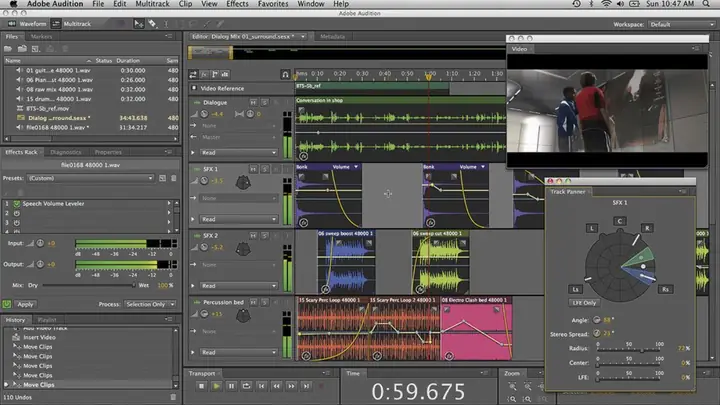Click the C speaker button in panner

coord(619,221)
